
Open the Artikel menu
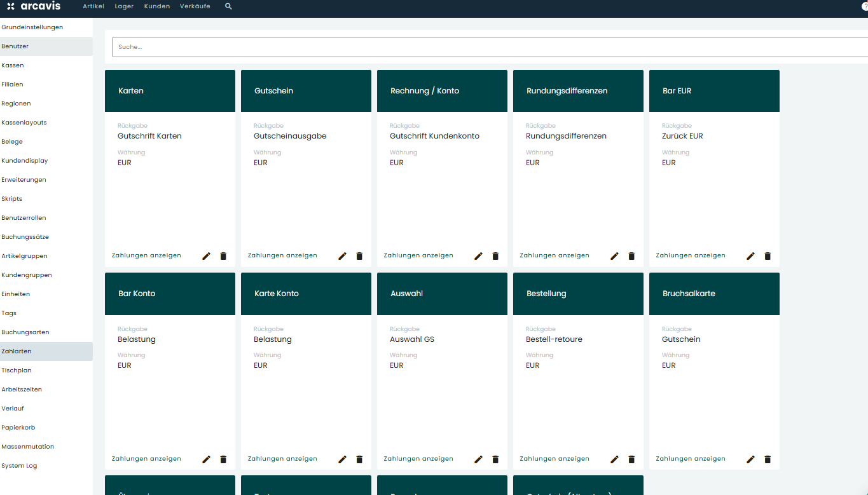(93, 6)
